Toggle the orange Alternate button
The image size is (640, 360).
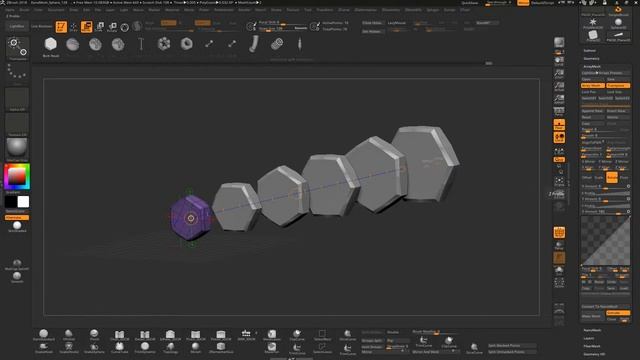(x=17, y=218)
